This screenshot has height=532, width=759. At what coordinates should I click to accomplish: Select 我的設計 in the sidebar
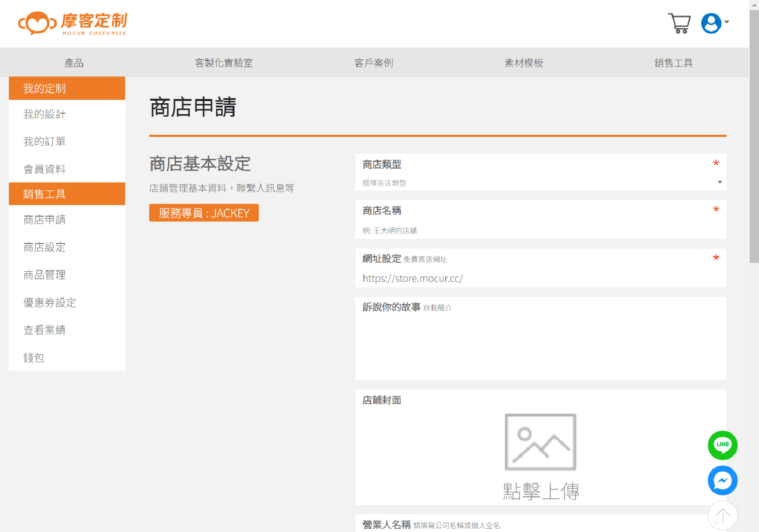pyautogui.click(x=45, y=114)
